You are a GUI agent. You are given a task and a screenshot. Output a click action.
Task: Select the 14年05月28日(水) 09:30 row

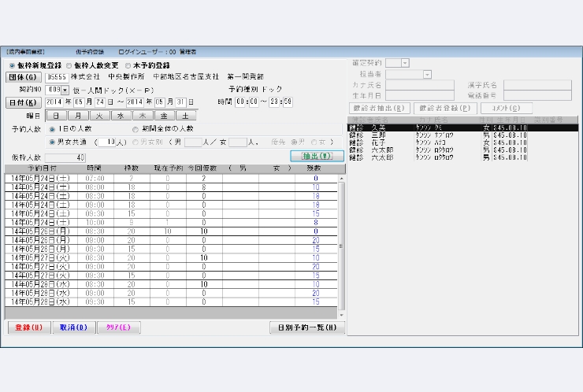click(x=171, y=302)
